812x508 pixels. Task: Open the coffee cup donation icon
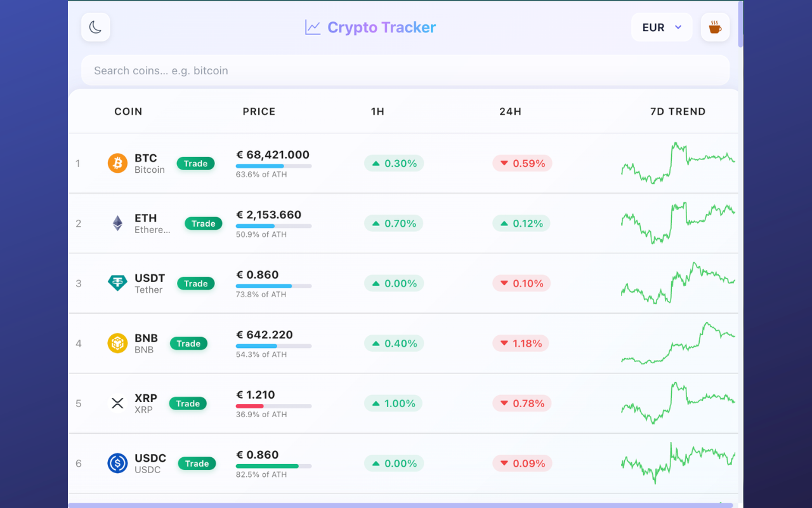click(715, 27)
